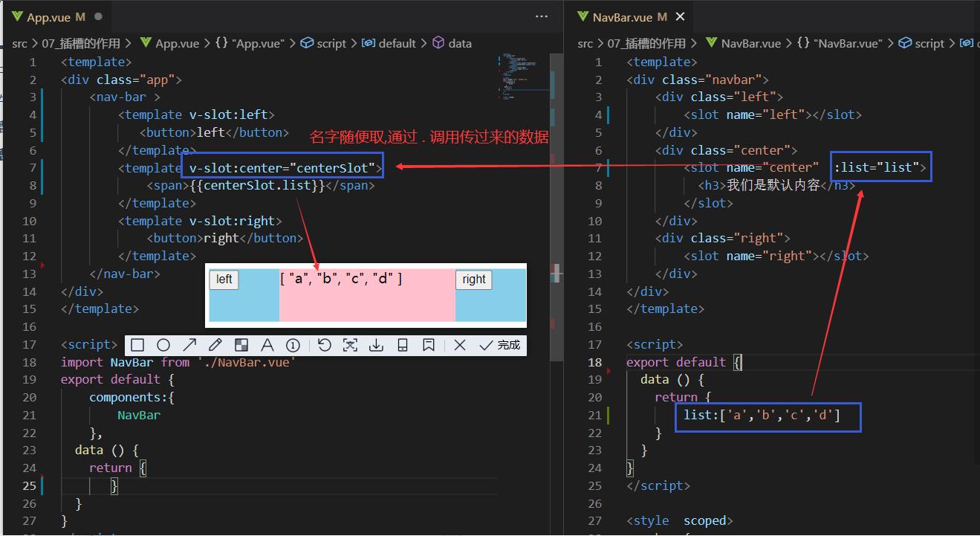Cancel the screenshot with X icon
This screenshot has height=536, width=980.
(x=460, y=345)
